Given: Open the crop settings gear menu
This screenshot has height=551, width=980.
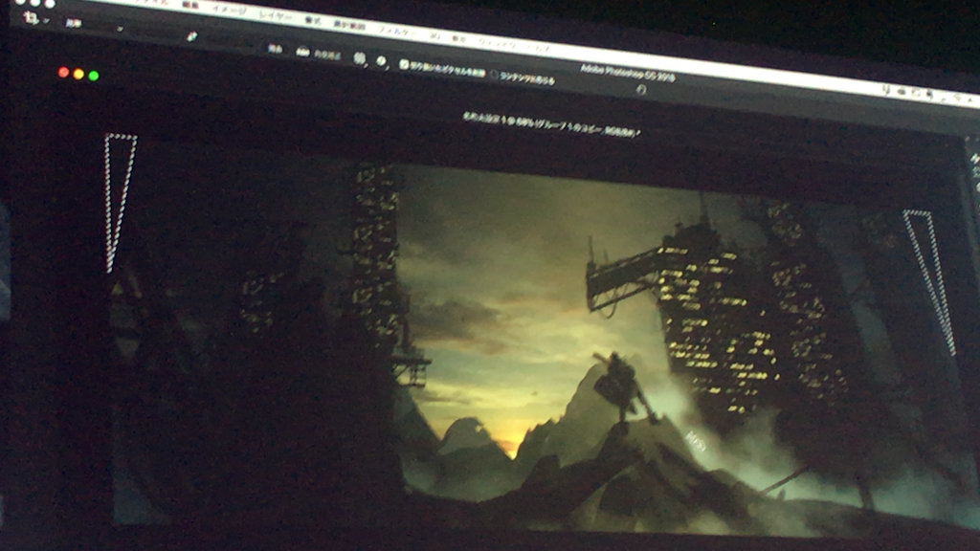Looking at the screenshot, I should click(381, 61).
